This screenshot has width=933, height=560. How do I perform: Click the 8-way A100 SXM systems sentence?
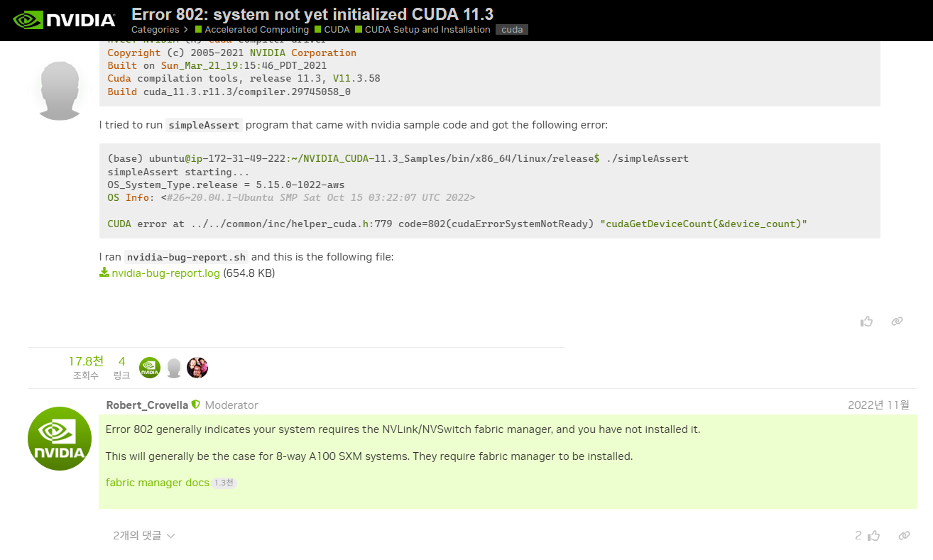[x=369, y=456]
